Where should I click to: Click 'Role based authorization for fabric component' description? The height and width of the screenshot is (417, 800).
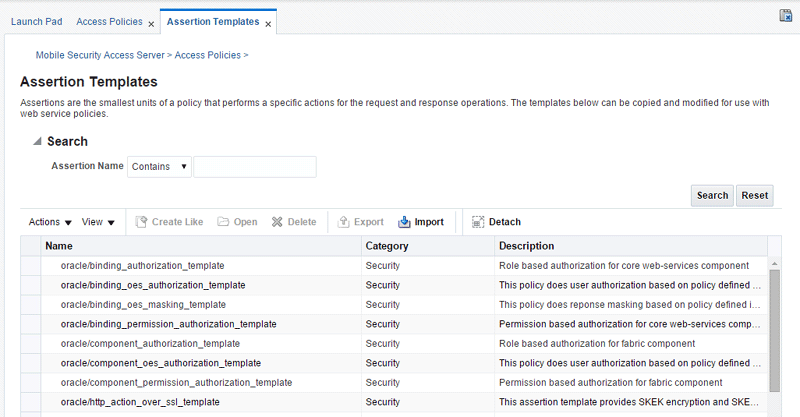pyautogui.click(x=597, y=344)
